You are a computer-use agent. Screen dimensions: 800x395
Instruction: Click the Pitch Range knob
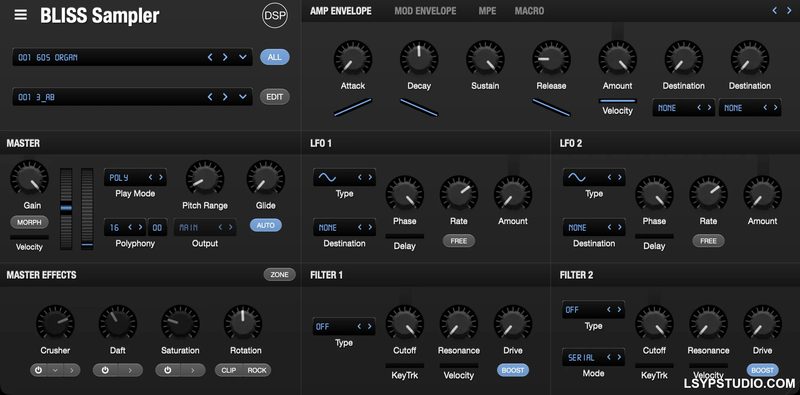(205, 180)
